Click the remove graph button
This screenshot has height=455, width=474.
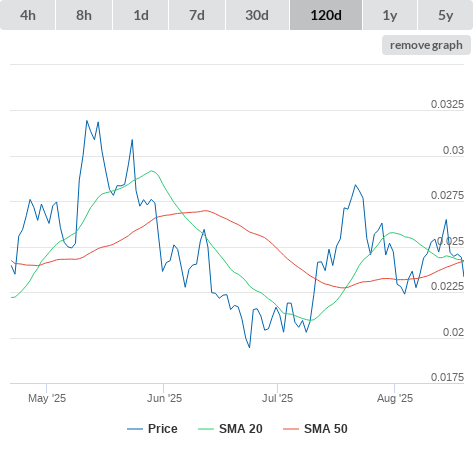coord(426,45)
